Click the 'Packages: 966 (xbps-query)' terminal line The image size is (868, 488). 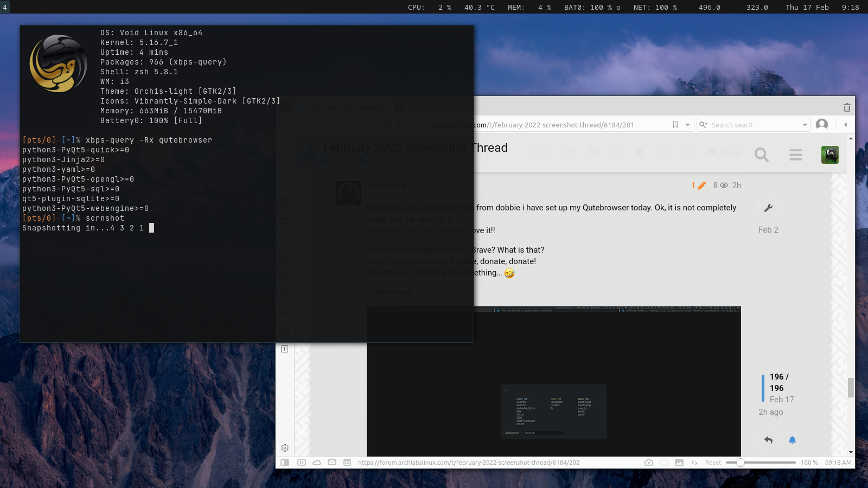tap(163, 62)
